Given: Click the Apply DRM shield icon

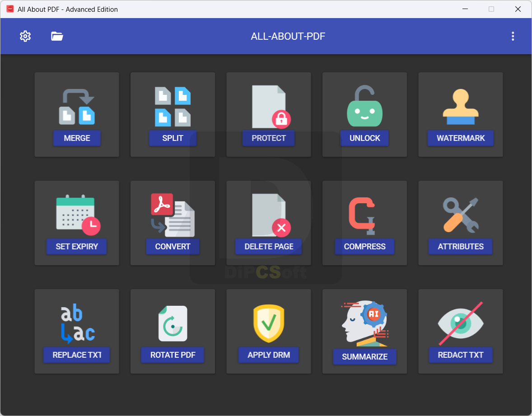Looking at the screenshot, I should click(269, 323).
